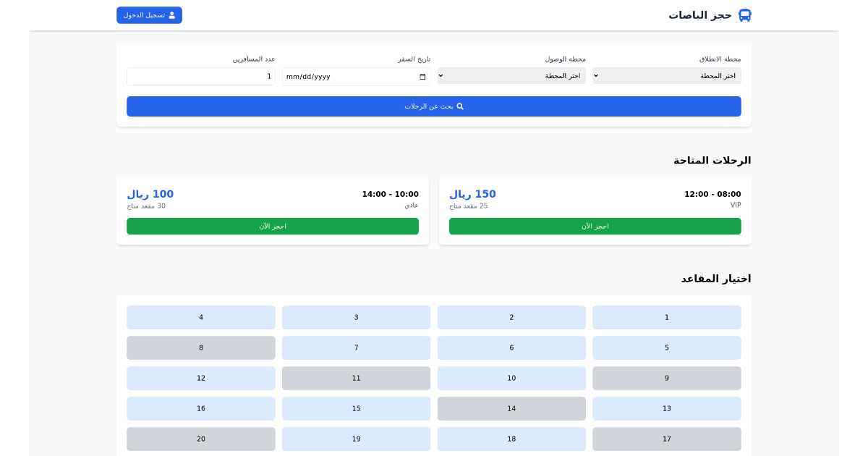Open the departure station (محطة الانطلاق) dropdown
The width and height of the screenshot is (868, 456).
[665, 75]
